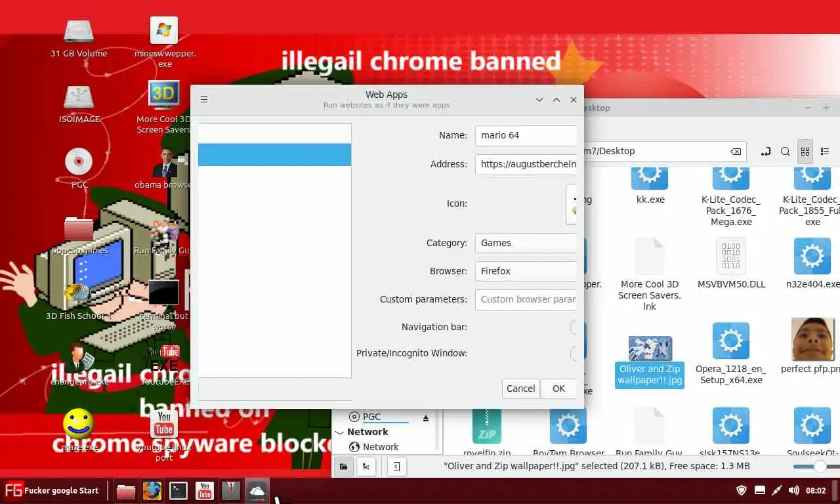This screenshot has width=840, height=504.
Task: Select RoyTam Browser file
Action: tap(568, 432)
